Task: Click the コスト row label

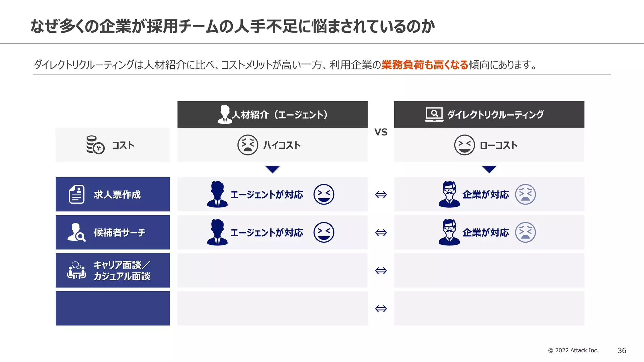Action: 123,145
